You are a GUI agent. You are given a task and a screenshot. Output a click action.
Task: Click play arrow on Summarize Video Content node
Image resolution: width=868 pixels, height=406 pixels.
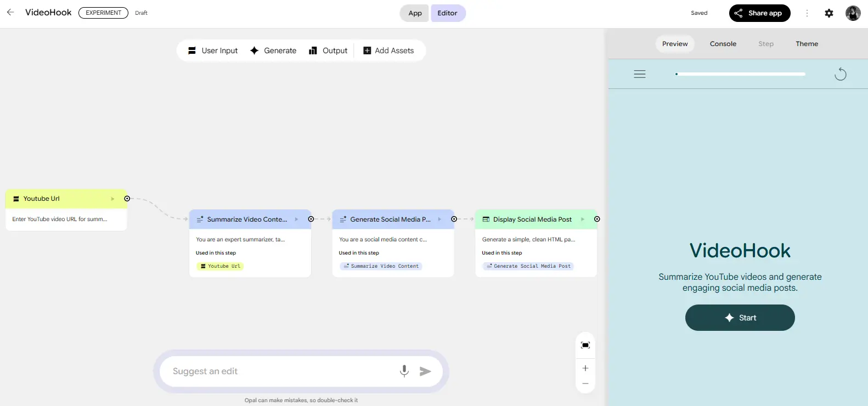click(296, 219)
